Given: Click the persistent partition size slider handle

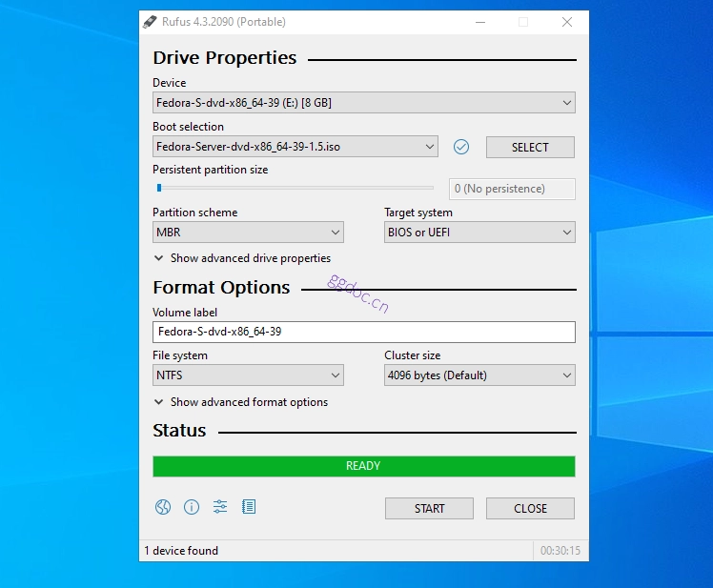Looking at the screenshot, I should pos(159,188).
